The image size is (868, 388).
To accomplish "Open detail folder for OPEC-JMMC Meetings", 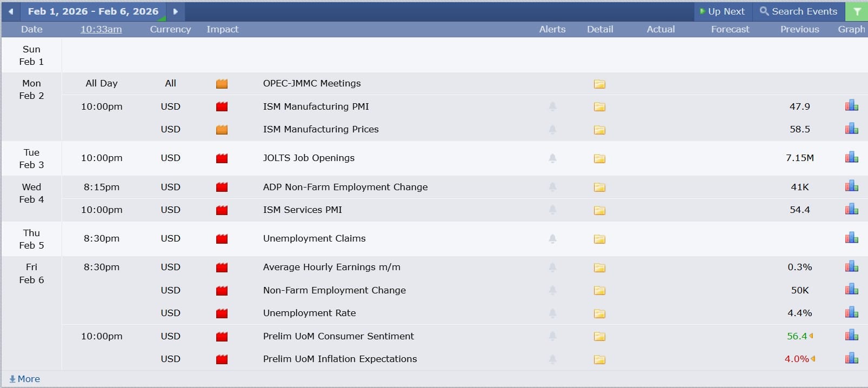I will click(599, 84).
